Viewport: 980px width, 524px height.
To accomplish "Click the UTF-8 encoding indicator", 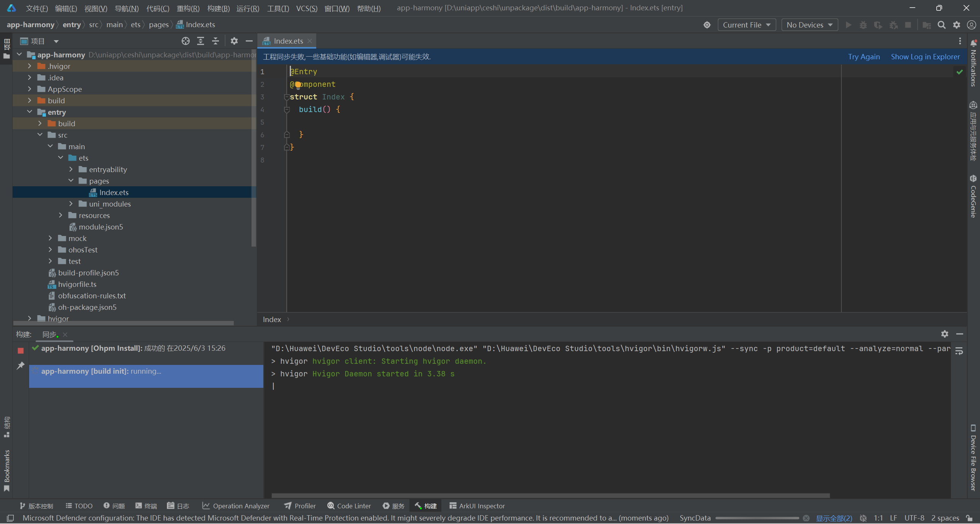I will pos(914,518).
